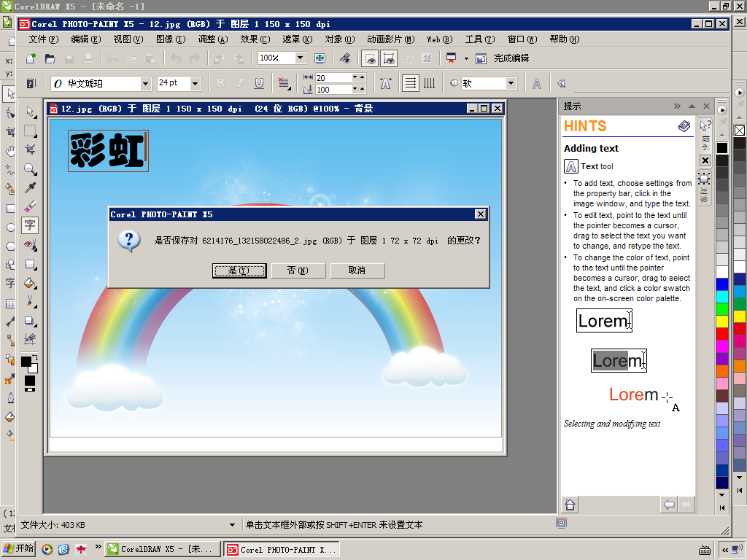747x560 pixels.
Task: Click the line spacing field showing 100
Action: (333, 90)
